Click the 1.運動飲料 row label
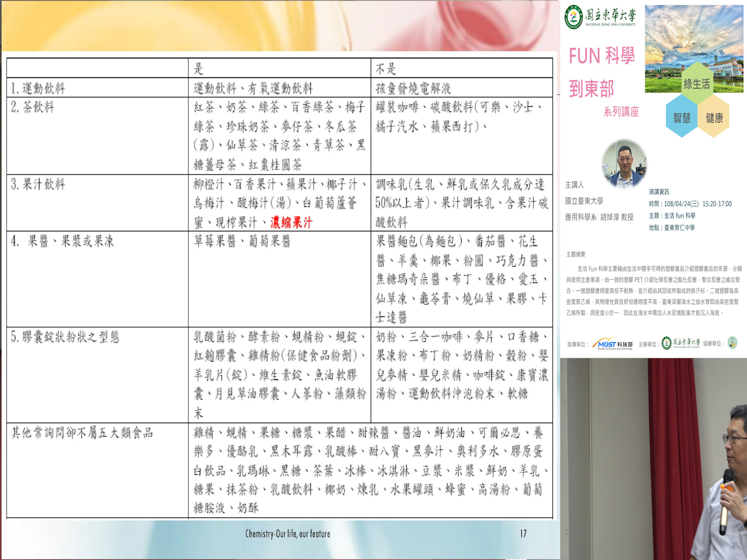 (38, 88)
